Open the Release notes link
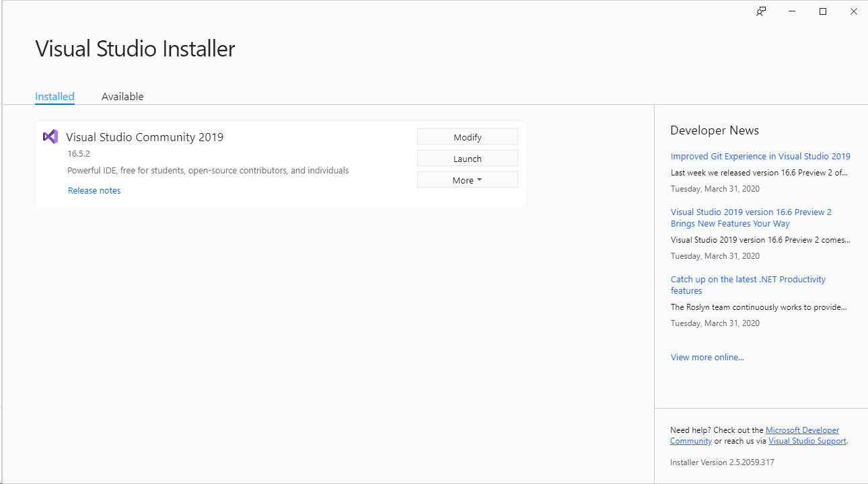Viewport: 868px width, 484px height. click(94, 190)
